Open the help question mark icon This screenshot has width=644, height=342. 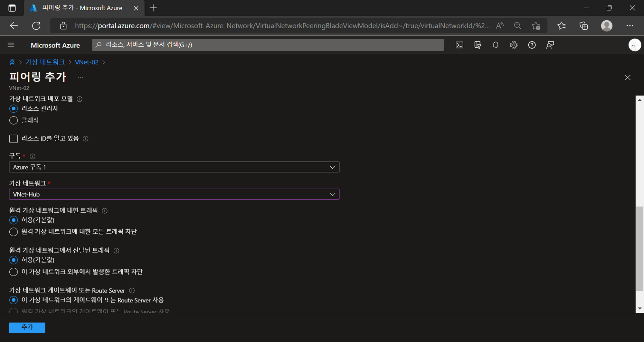tap(532, 45)
